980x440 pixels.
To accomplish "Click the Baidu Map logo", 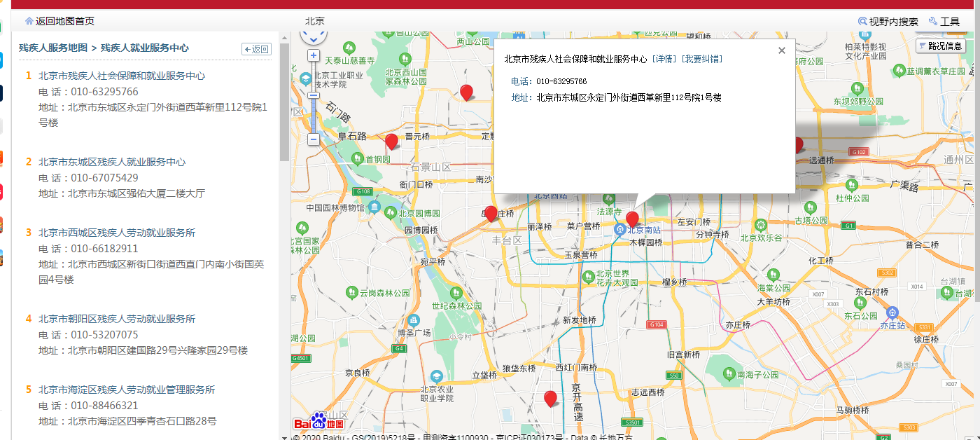I will [318, 422].
